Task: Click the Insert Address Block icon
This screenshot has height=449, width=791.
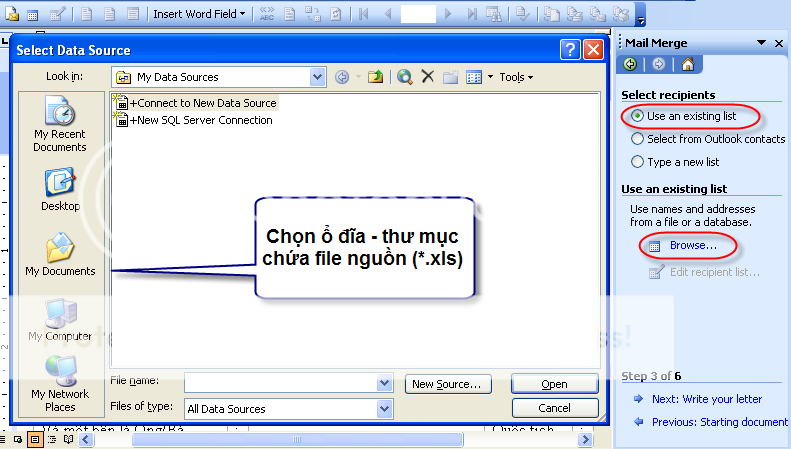Action: (87, 14)
